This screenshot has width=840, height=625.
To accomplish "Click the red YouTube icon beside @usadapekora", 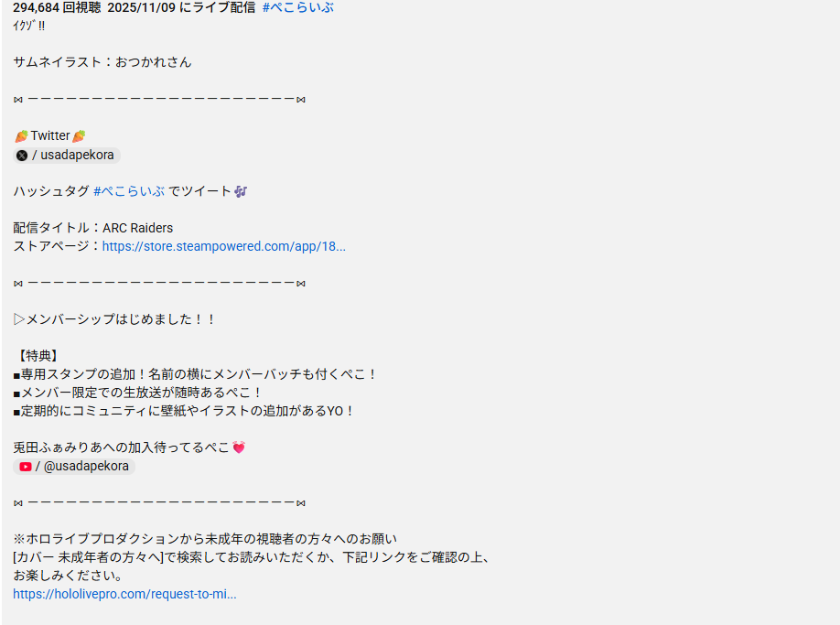I will (x=26, y=467).
